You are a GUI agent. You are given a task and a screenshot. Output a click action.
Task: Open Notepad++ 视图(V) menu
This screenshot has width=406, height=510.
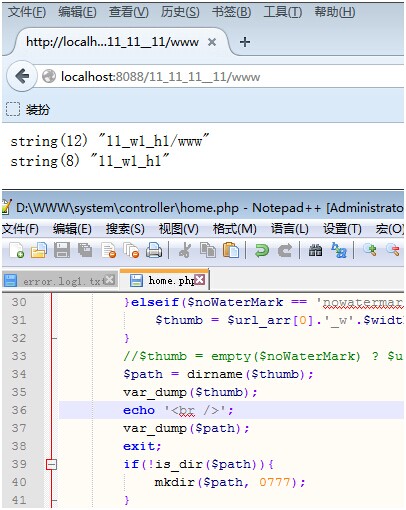coord(178,229)
